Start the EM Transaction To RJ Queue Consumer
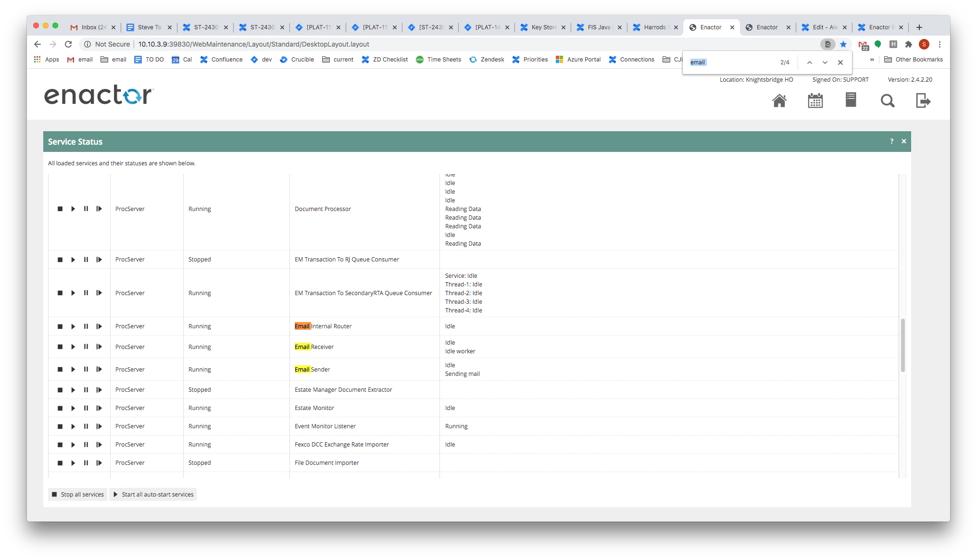Screen dimensions: 977x560 point(73,260)
